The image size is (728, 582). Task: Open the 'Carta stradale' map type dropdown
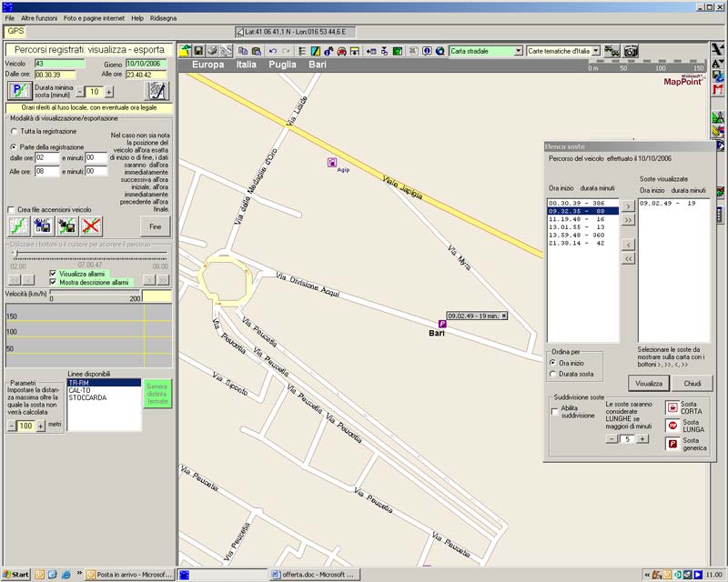519,51
